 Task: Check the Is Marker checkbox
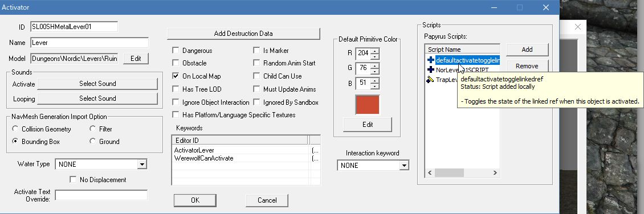[256, 51]
